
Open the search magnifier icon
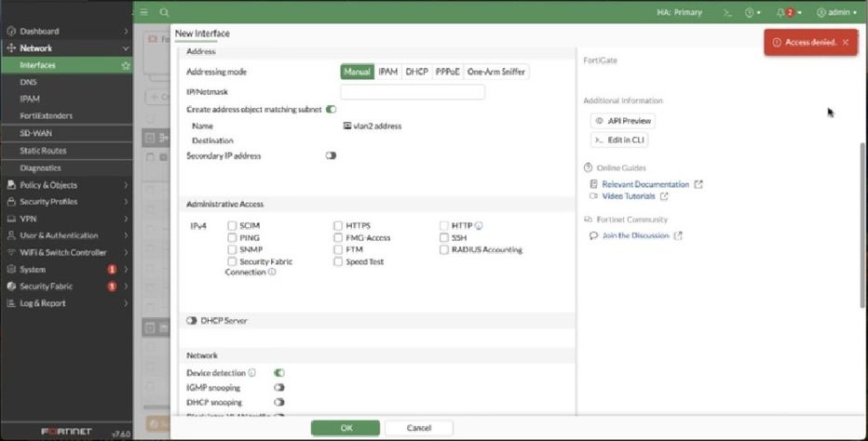point(164,12)
